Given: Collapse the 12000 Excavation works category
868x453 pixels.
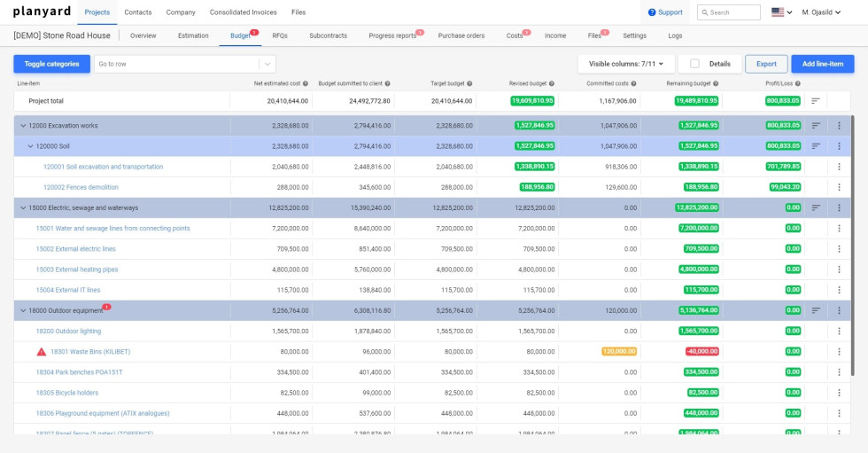Looking at the screenshot, I should [x=23, y=126].
